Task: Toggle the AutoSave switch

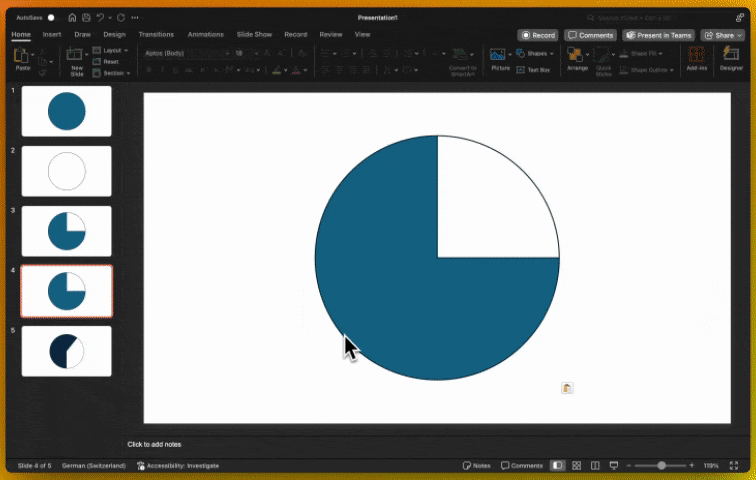Action: 53,18
